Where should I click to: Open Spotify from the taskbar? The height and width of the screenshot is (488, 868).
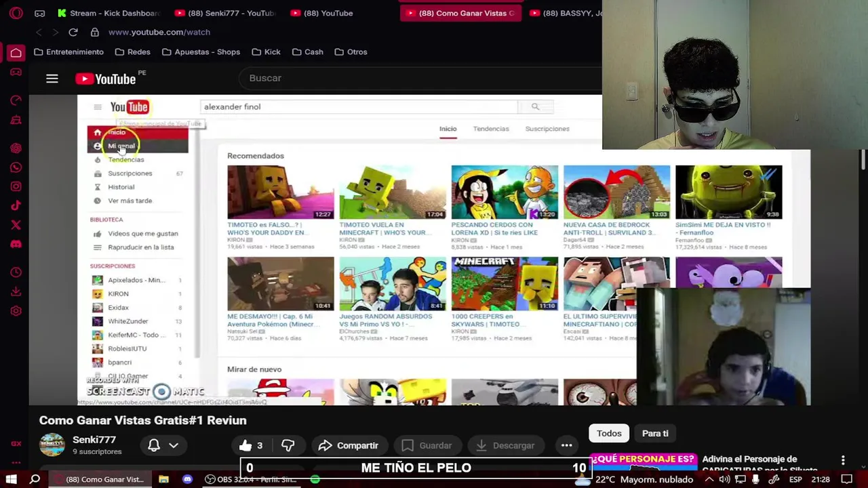315,479
